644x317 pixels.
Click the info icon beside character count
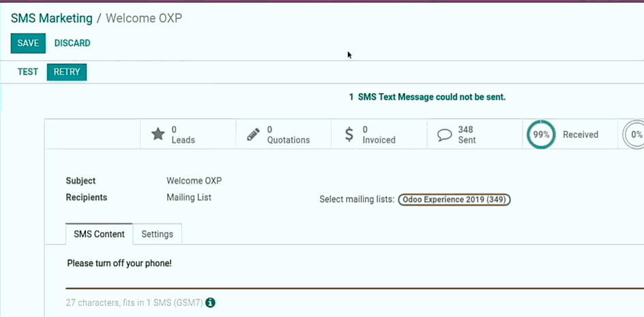(x=211, y=303)
